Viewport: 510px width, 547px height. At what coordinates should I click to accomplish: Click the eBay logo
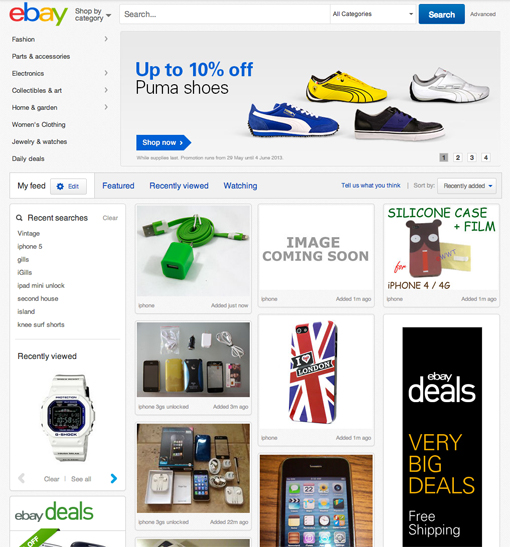click(x=38, y=14)
